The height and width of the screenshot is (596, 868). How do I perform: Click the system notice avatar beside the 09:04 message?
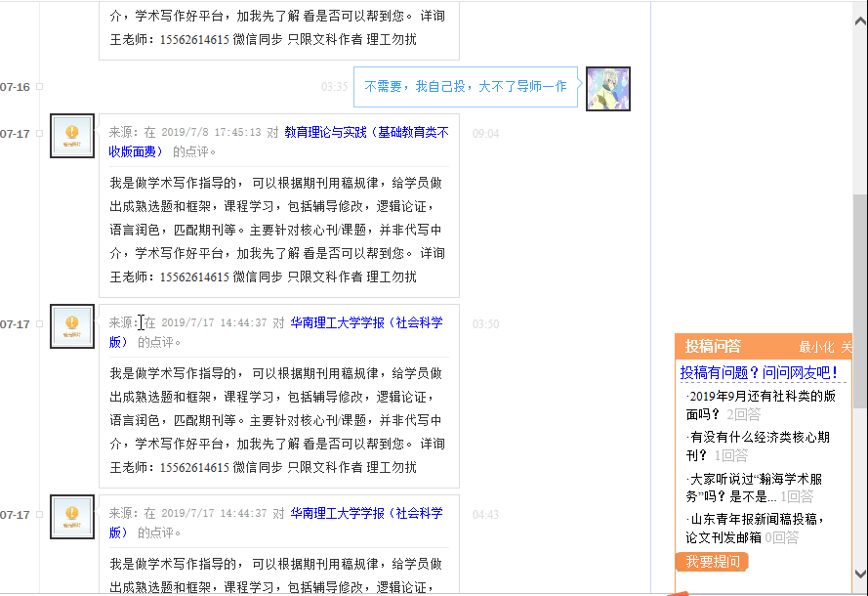(72, 135)
